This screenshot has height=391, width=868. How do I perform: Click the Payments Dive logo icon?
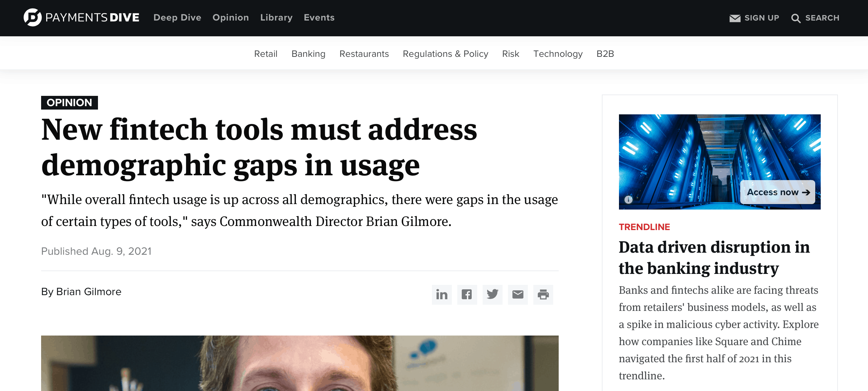33,17
